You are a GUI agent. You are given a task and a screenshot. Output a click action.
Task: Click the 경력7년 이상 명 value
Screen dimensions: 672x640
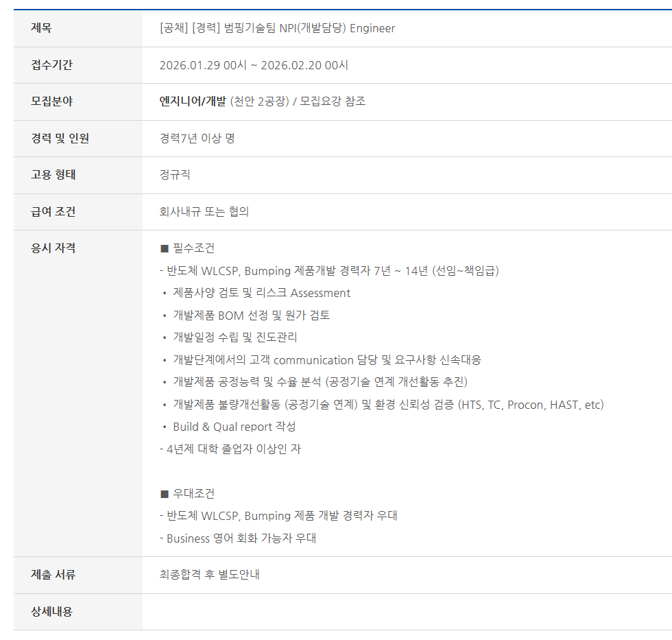197,139
